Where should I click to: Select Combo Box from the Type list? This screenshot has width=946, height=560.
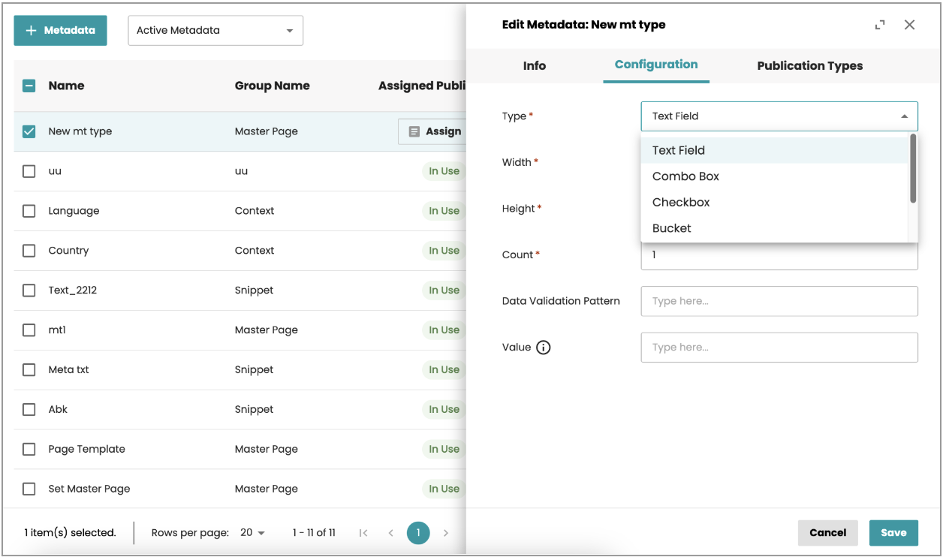(x=685, y=176)
